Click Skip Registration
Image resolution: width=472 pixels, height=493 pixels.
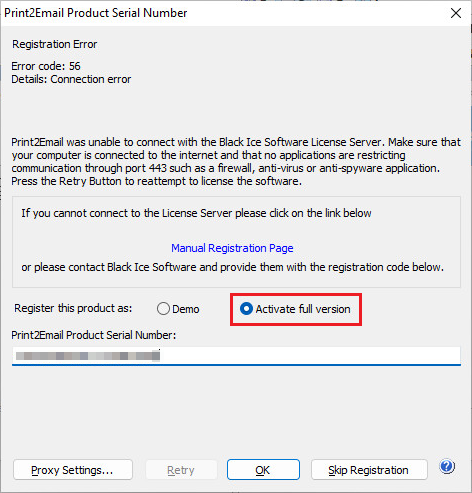[x=369, y=470]
